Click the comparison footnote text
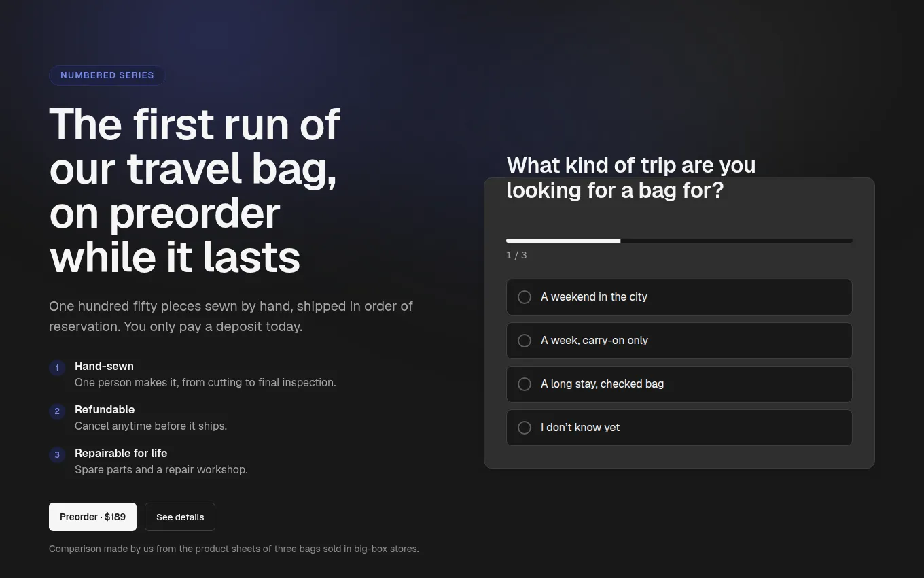The image size is (924, 578). pyautogui.click(x=234, y=549)
